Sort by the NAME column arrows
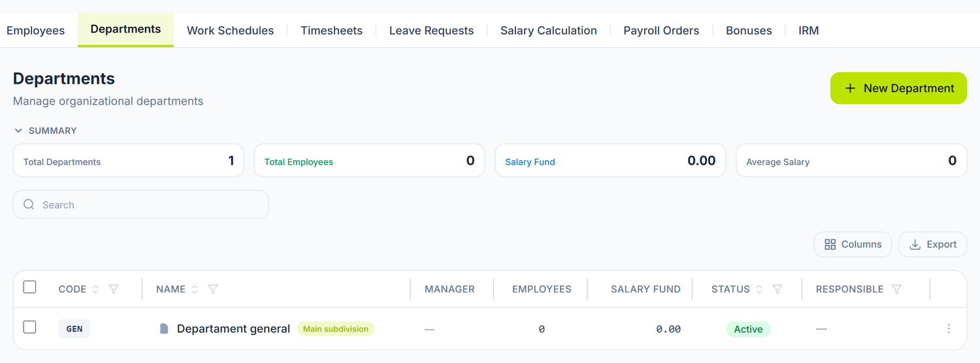980x363 pixels. [195, 289]
